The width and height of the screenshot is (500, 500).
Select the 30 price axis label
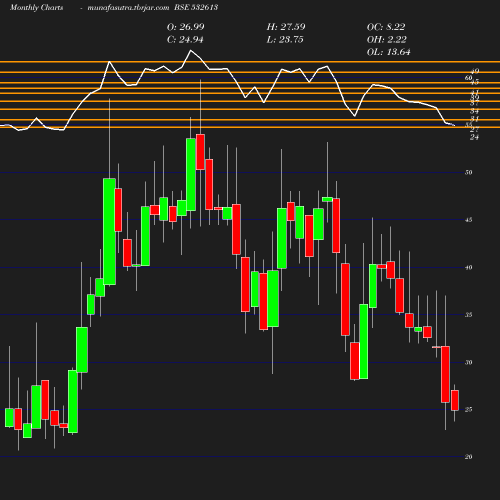point(469,362)
